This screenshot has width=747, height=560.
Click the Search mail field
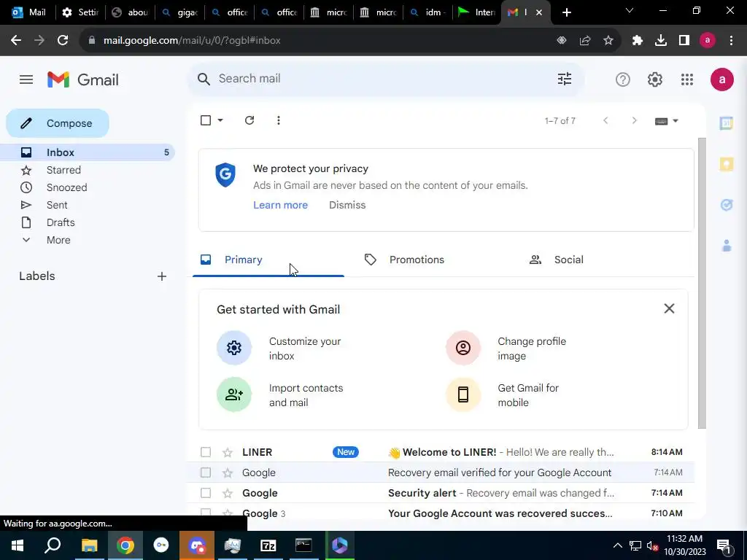tap(385, 79)
